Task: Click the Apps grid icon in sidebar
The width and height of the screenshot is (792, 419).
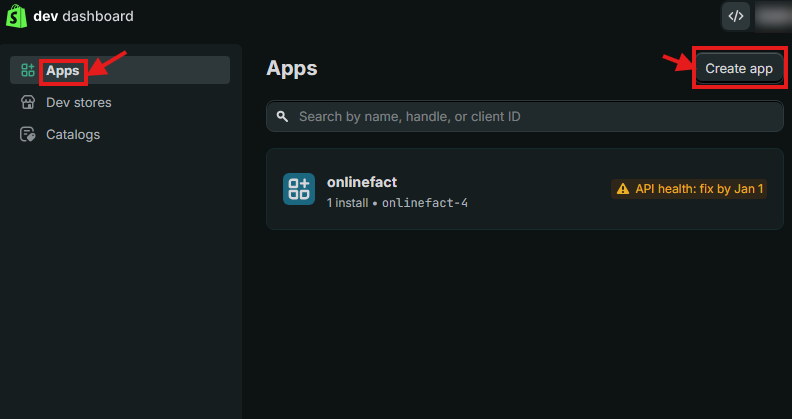Action: tap(28, 70)
